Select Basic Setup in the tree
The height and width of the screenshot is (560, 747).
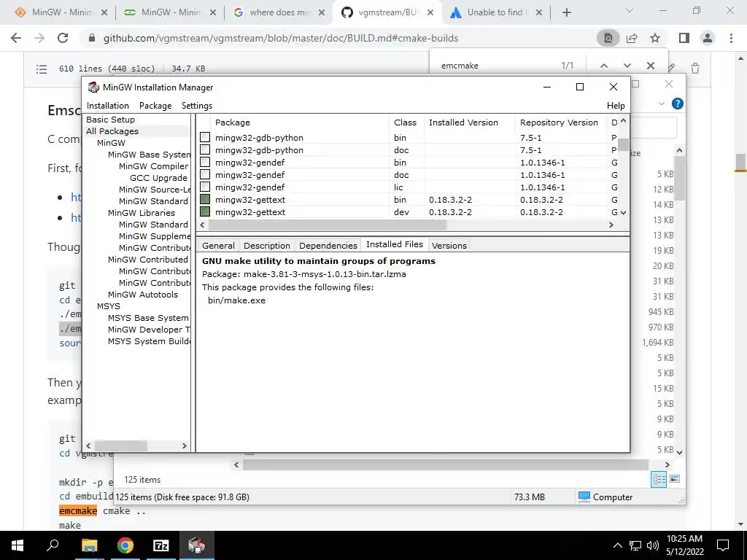click(x=111, y=120)
